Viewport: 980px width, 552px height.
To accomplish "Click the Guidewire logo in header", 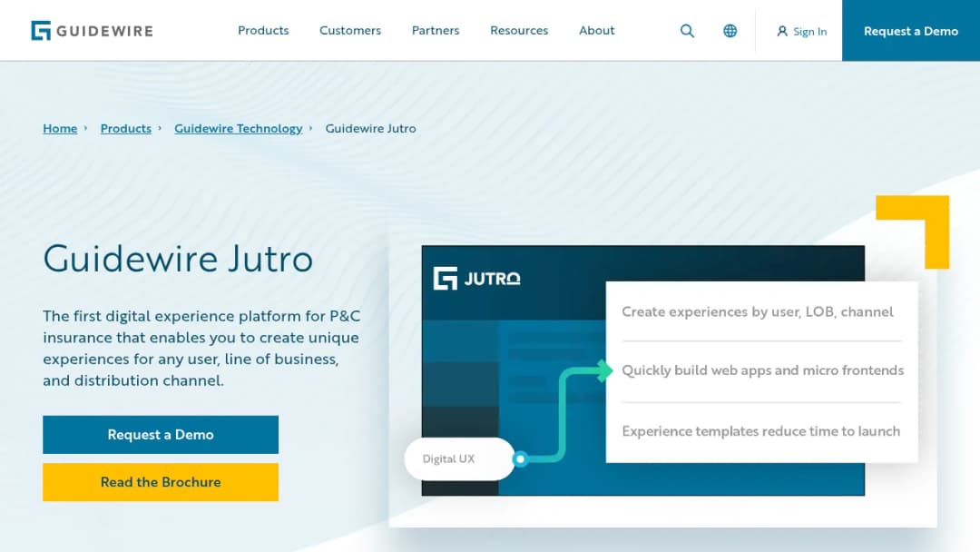I will (92, 31).
